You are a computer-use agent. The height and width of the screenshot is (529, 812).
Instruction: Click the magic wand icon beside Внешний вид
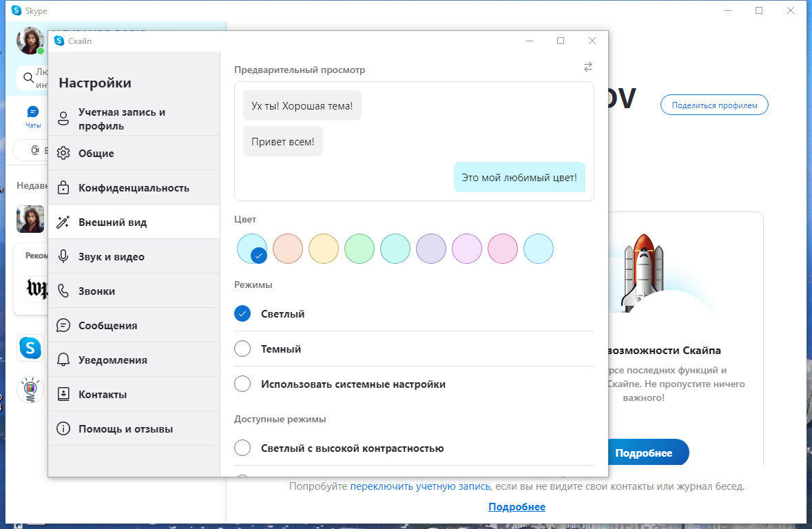[x=63, y=222]
